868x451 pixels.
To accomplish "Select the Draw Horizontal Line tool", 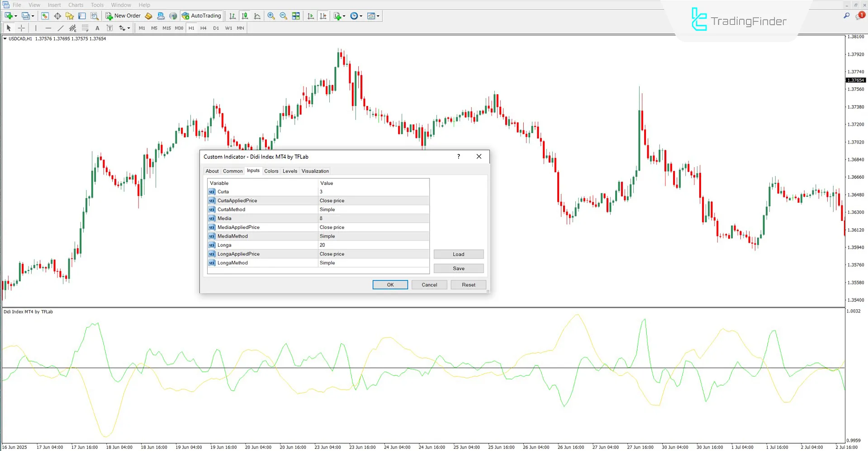I will point(48,28).
